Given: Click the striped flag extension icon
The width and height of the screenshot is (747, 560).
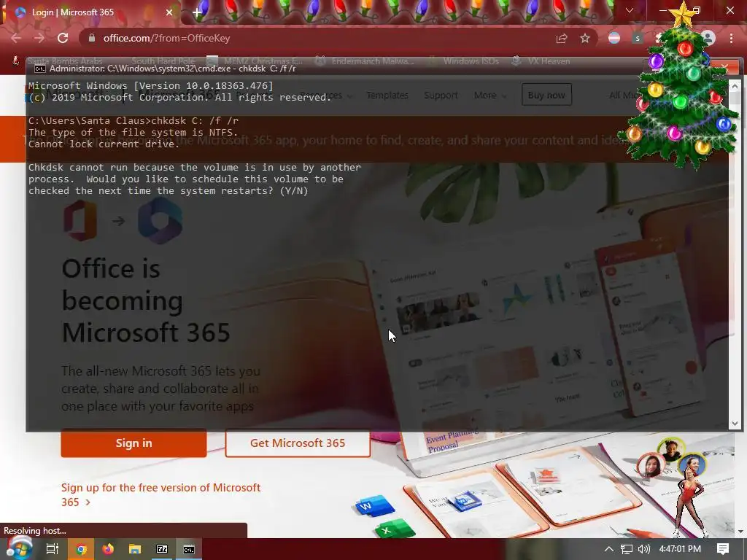Looking at the screenshot, I should coord(614,38).
